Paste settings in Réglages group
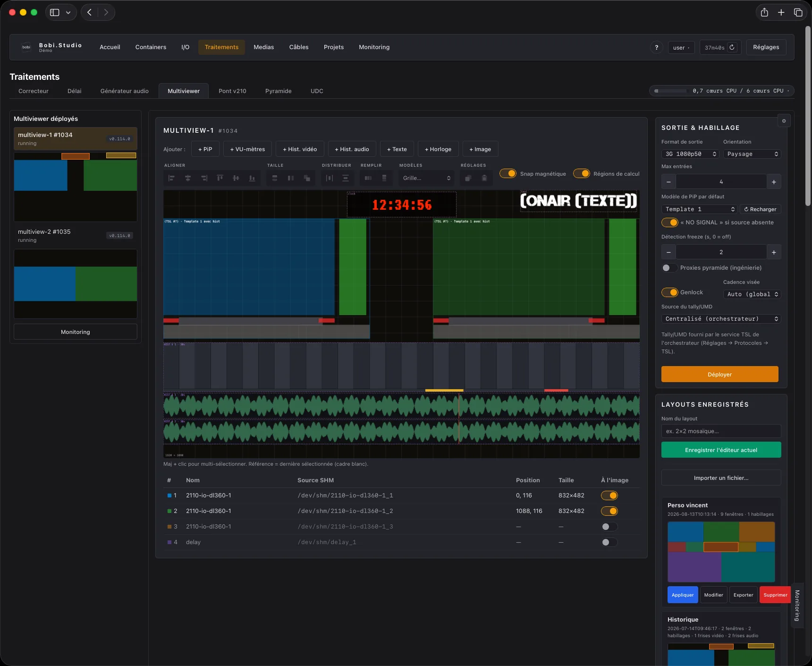The height and width of the screenshot is (666, 812). pos(484,178)
